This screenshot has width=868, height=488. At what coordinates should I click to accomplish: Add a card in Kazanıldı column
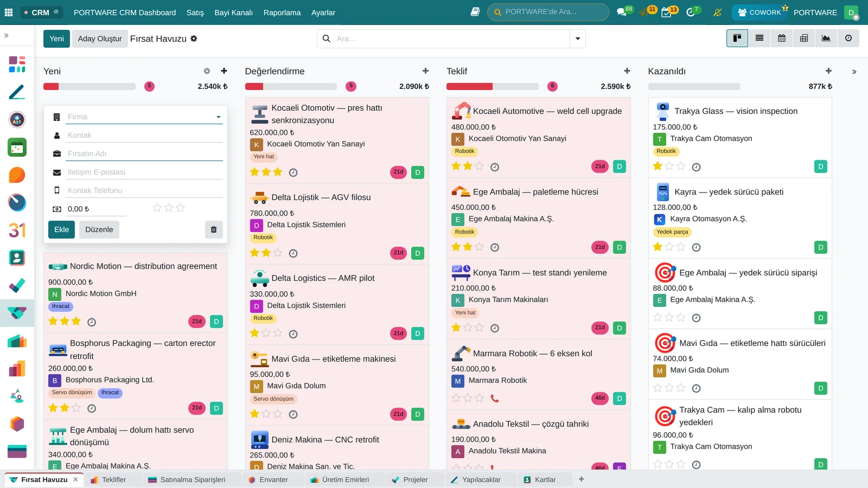pyautogui.click(x=828, y=71)
